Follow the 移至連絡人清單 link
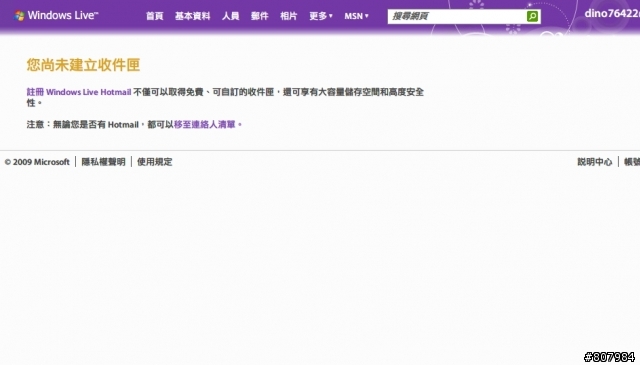This screenshot has height=365, width=640. pos(205,124)
